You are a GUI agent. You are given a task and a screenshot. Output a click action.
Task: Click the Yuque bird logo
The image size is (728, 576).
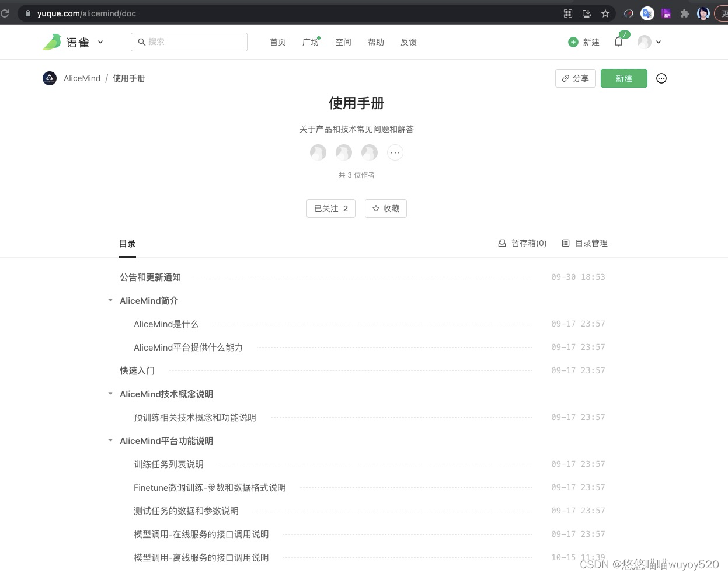(x=52, y=42)
